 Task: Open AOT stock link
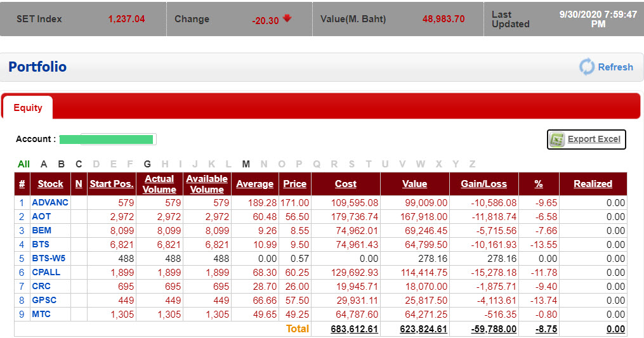click(41, 216)
